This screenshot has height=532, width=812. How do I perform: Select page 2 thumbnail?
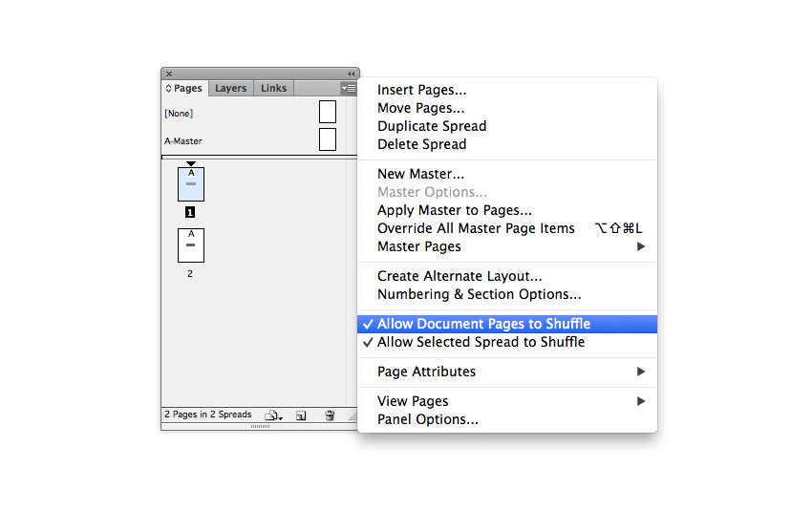point(191,245)
